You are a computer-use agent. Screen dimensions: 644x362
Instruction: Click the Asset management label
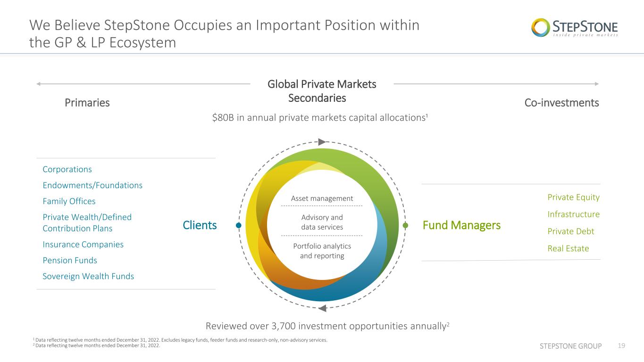click(x=322, y=198)
